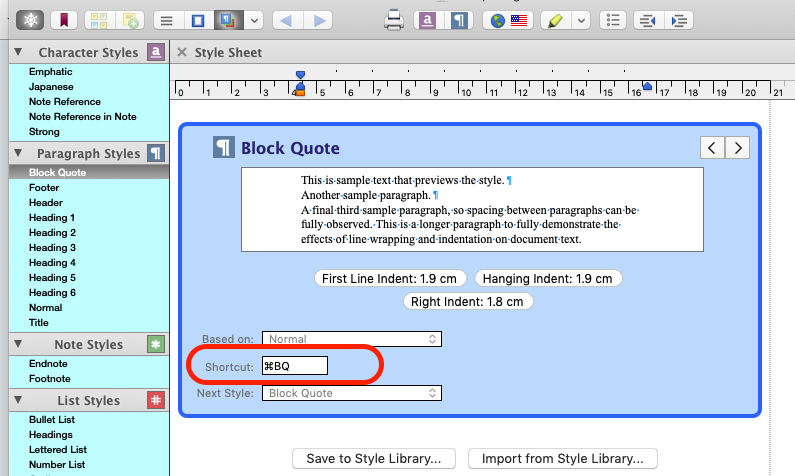Click the bullet list toolbar icon

tap(613, 20)
